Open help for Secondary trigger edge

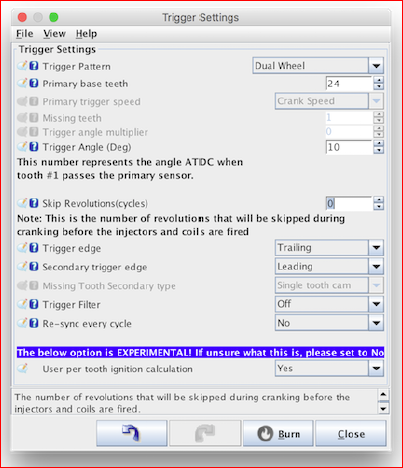[34, 266]
